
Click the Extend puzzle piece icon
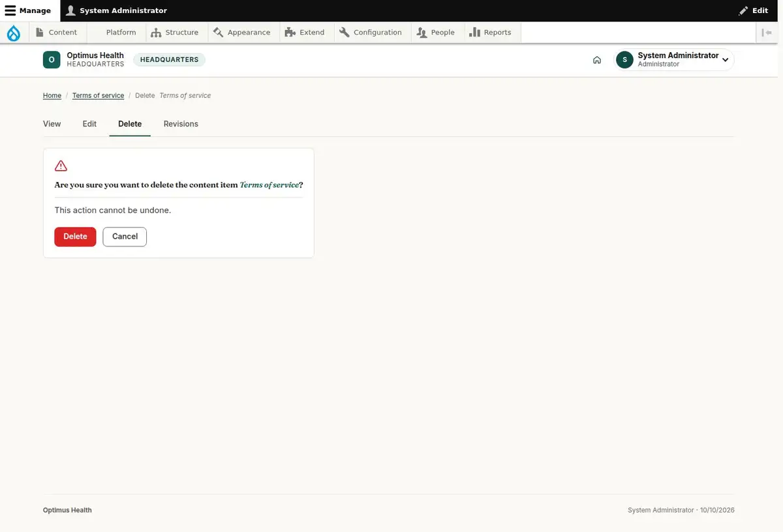pyautogui.click(x=290, y=33)
